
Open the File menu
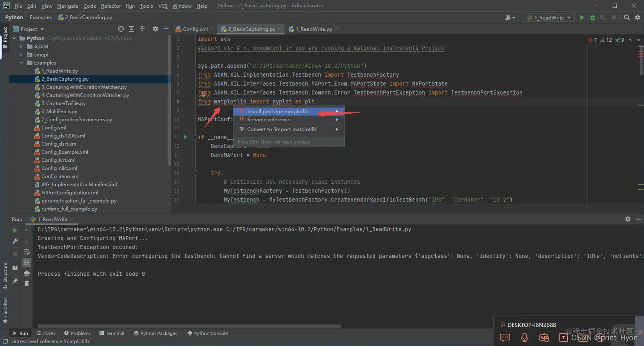(x=18, y=6)
